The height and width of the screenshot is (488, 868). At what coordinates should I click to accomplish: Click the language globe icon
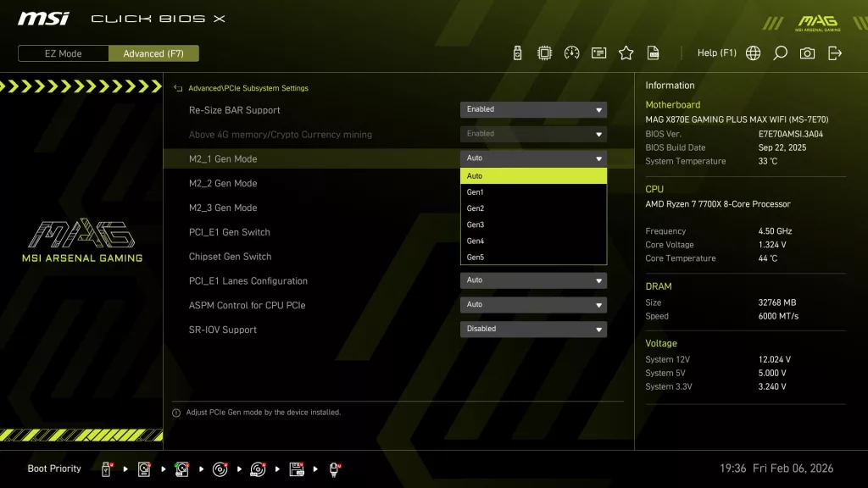(752, 52)
